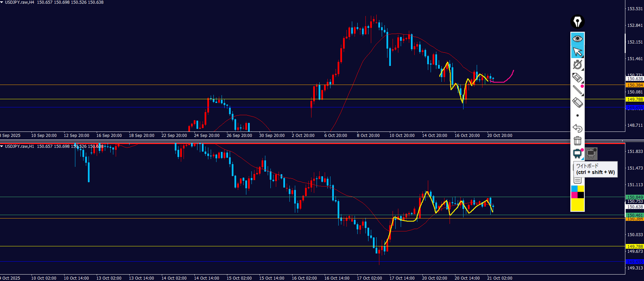Toggle the dark blackboard mode option
The width and height of the screenshot is (644, 281).
(591, 154)
